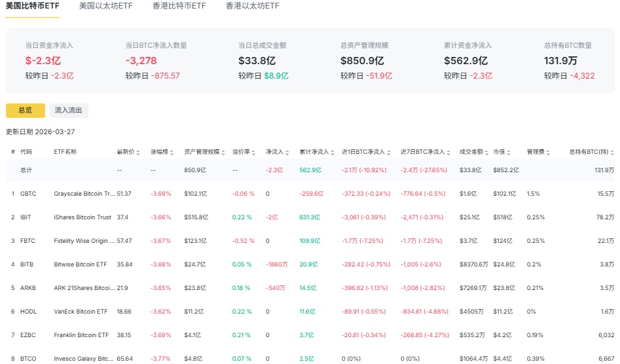This screenshot has width=620, height=364.
Task: Select the 流入流出 view button
Action: click(x=68, y=110)
